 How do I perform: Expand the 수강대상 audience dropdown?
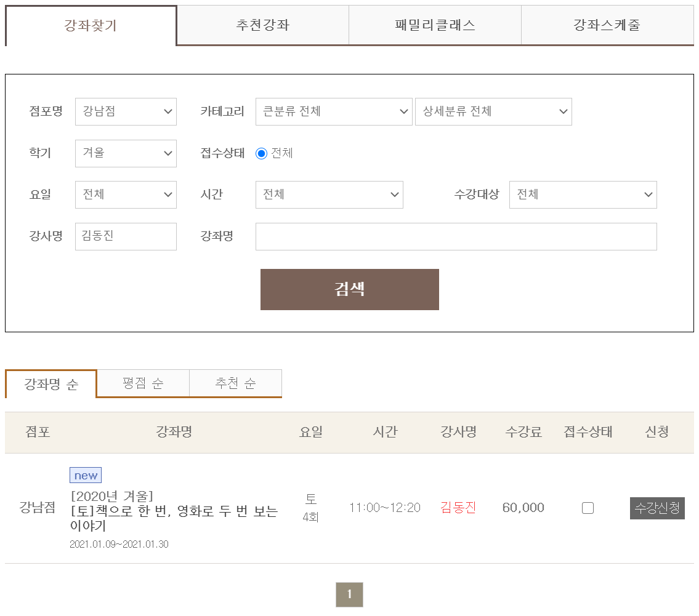(583, 194)
